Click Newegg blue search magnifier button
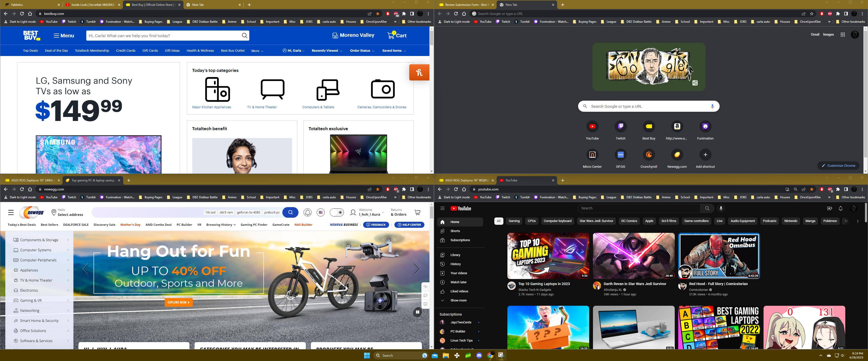 click(x=290, y=212)
